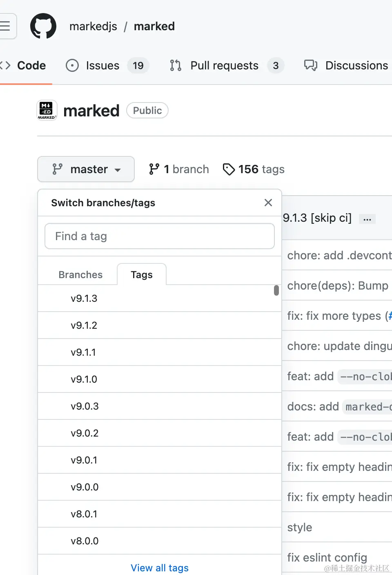This screenshot has width=392, height=575.
Task: Switch to the Branches tab in popup
Action: click(x=80, y=274)
